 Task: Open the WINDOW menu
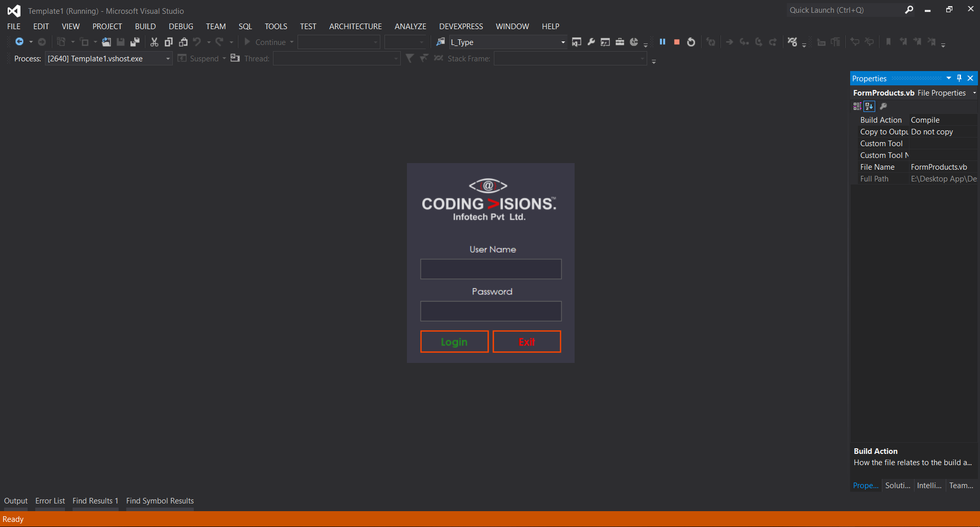pos(512,26)
